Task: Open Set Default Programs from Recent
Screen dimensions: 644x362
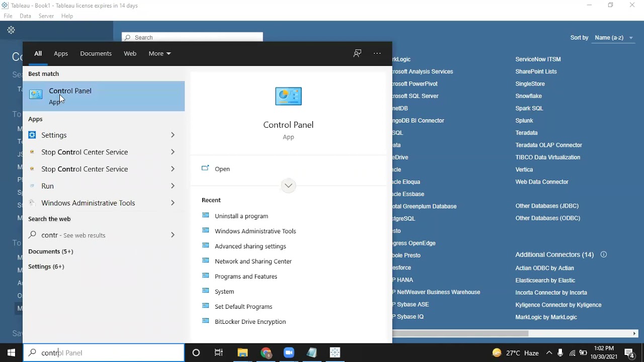Action: tap(243, 307)
